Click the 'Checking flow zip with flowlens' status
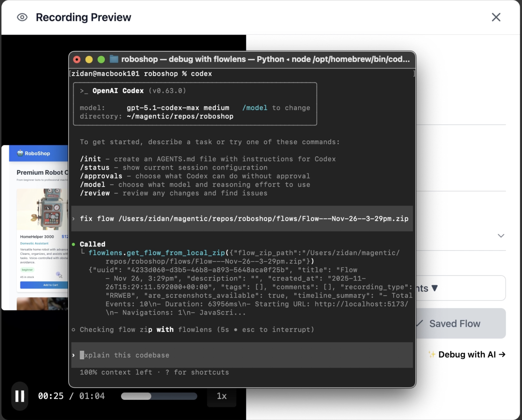 pos(197,330)
